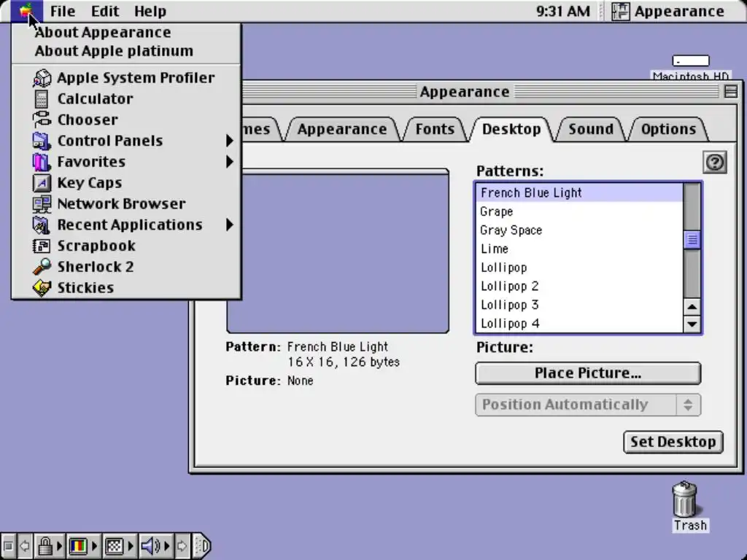Open Apple System Profiler from Apple menu
Image resolution: width=747 pixels, height=560 pixels.
pos(126,77)
